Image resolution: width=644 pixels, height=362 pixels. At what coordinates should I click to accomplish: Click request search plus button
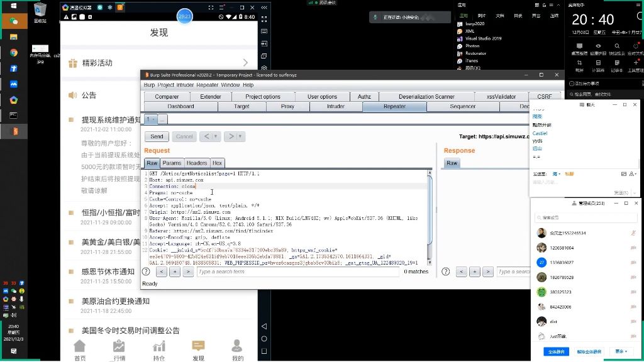175,271
